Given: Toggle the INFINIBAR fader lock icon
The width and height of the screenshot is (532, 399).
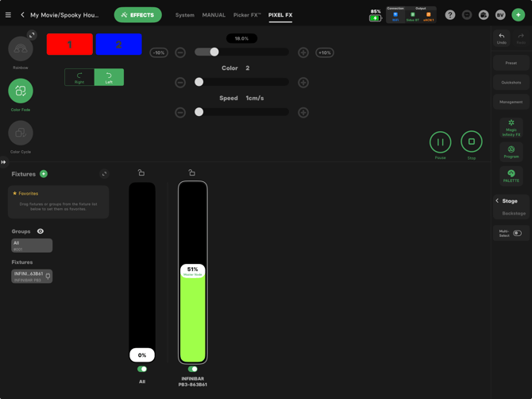Looking at the screenshot, I should [x=191, y=172].
